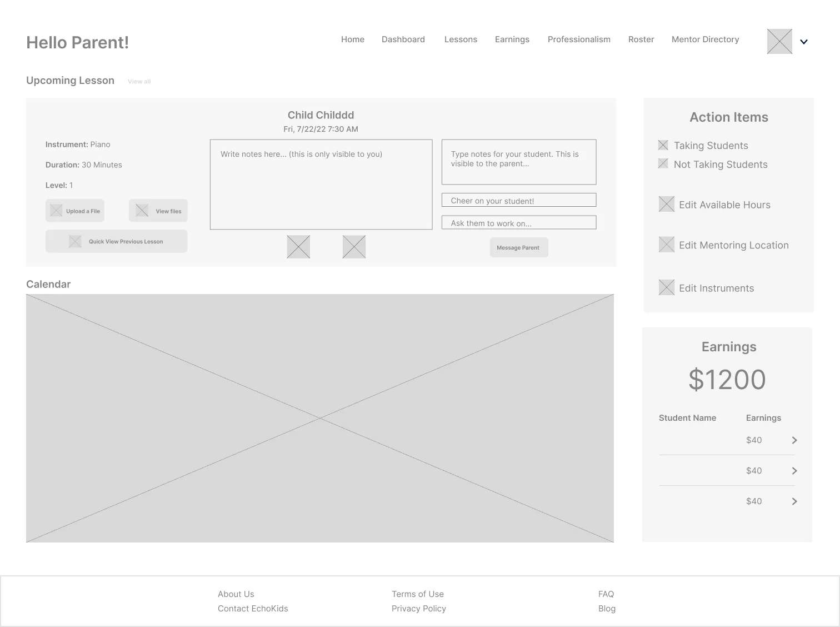Viewport: 840px width, 627px height.
Task: Open the Privacy Policy footer link
Action: coord(419,609)
